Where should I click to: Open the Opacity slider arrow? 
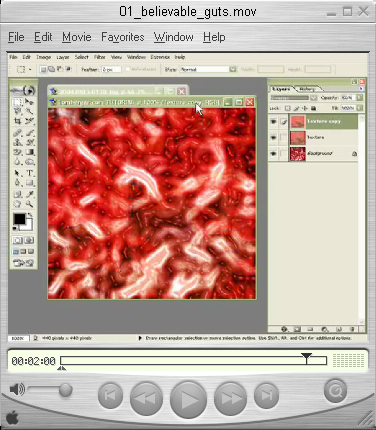(360, 98)
